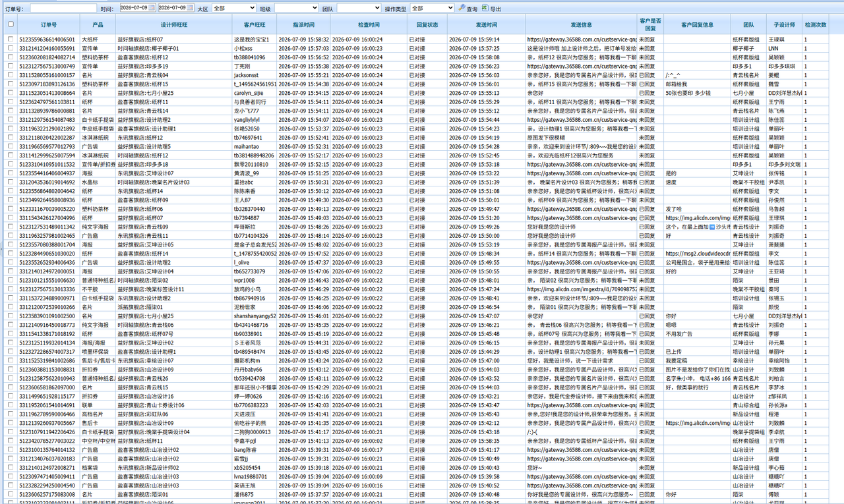Open the calendar picker for the start date
Viewport: 844px width, 504px height.
tap(152, 8)
